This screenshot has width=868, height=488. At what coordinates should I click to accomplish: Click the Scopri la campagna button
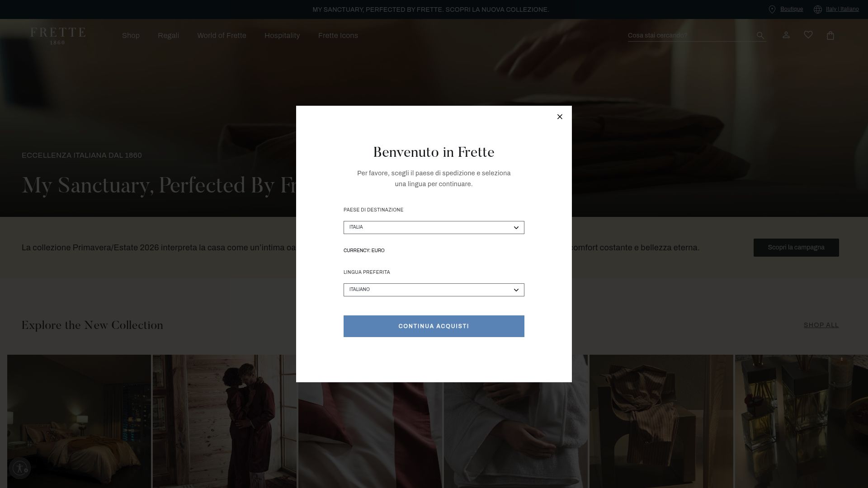(796, 248)
